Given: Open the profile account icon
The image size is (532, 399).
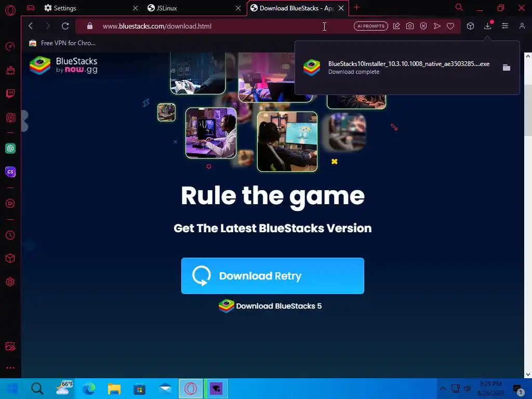Looking at the screenshot, I should pos(522,26).
